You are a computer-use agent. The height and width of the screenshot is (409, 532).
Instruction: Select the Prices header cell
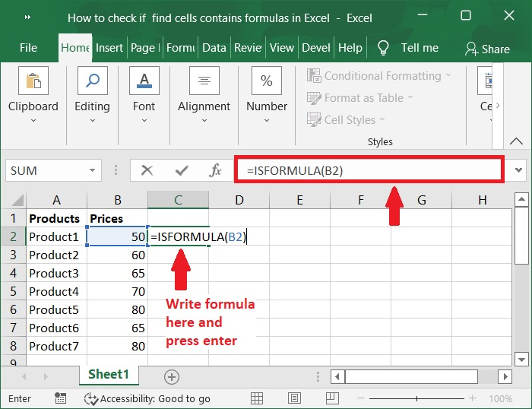pos(117,218)
